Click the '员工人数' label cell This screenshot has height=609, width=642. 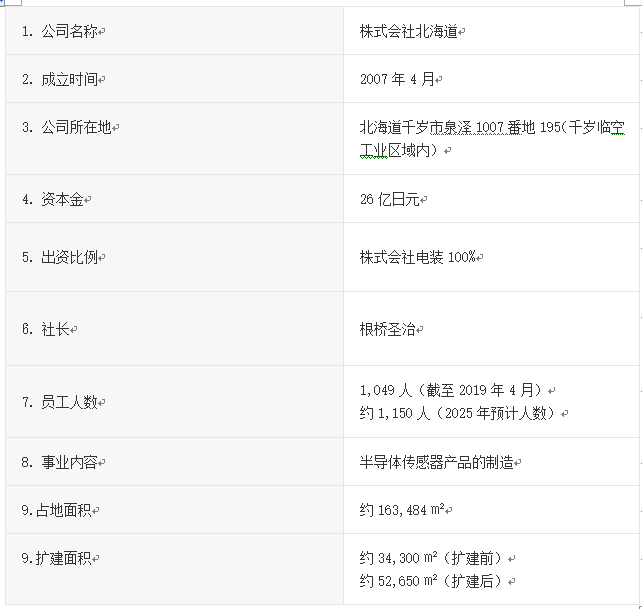[63, 402]
